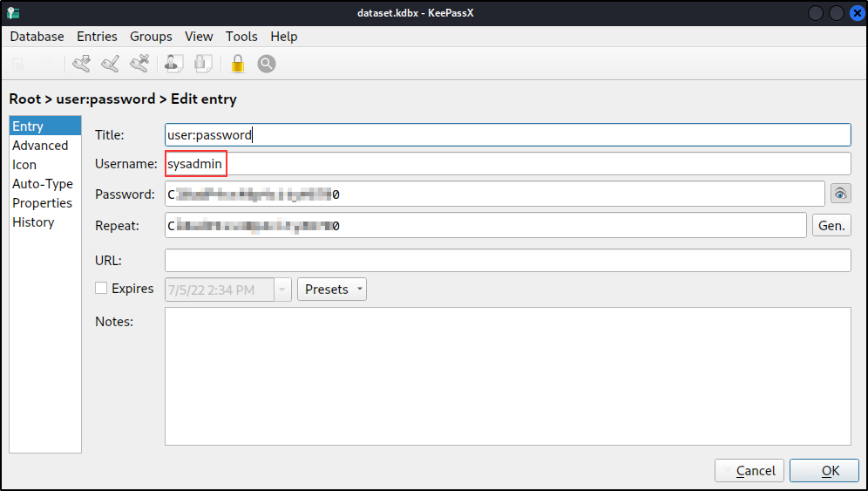Click the OK button

(x=824, y=470)
